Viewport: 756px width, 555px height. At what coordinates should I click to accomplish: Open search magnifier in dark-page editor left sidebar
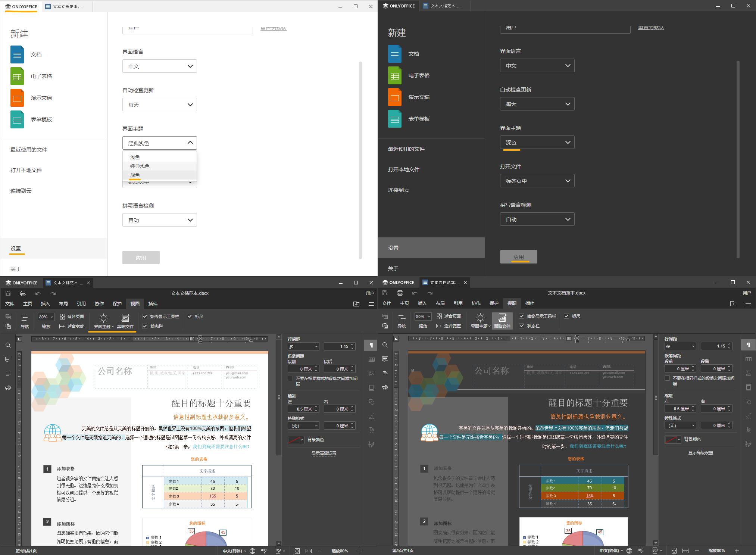(385, 345)
